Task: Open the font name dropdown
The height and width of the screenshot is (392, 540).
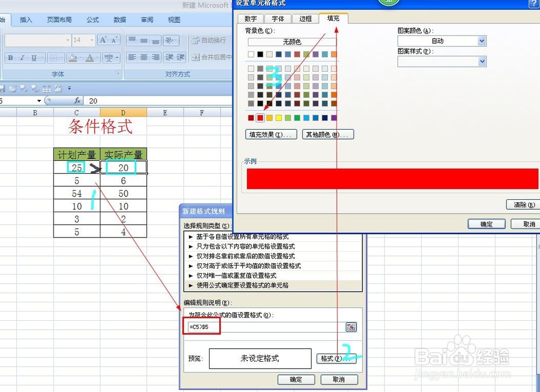Action: pos(67,40)
